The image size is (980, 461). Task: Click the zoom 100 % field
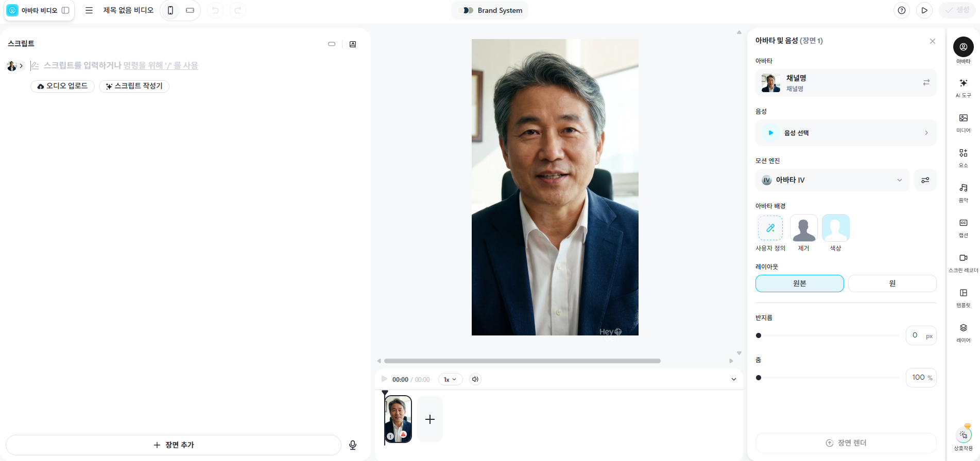coord(921,378)
